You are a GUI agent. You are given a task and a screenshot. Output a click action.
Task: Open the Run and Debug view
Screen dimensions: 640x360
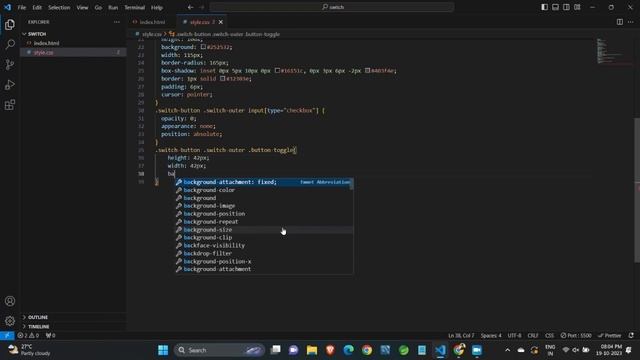click(10, 84)
